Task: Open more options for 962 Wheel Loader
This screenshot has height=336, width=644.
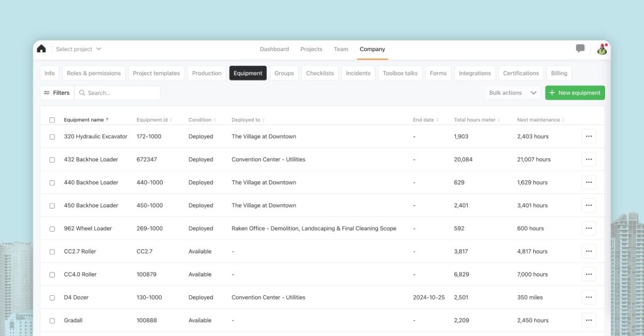Action: 589,229
